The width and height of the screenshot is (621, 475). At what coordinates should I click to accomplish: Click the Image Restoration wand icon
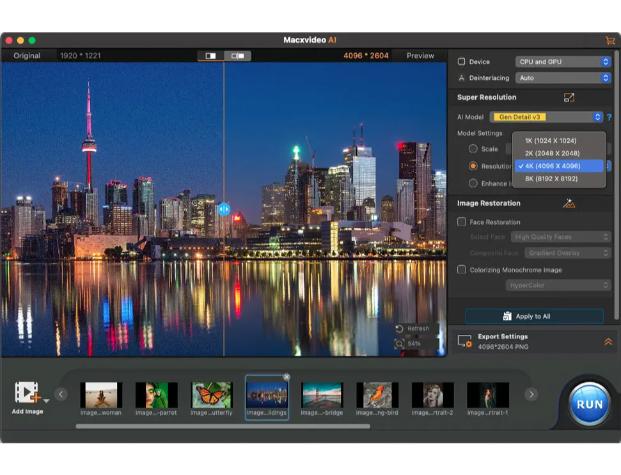tap(569, 203)
